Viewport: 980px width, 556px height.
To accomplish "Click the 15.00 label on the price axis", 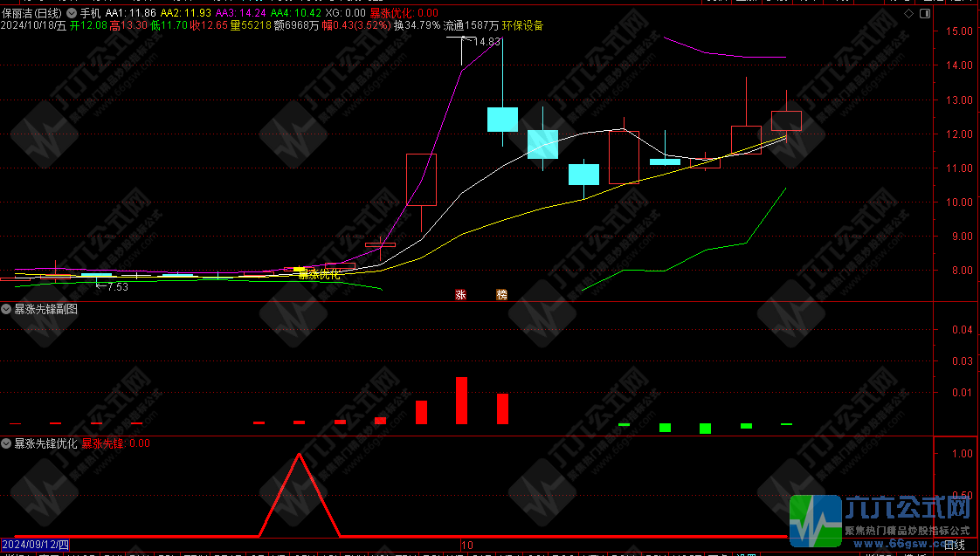I will point(959,31).
